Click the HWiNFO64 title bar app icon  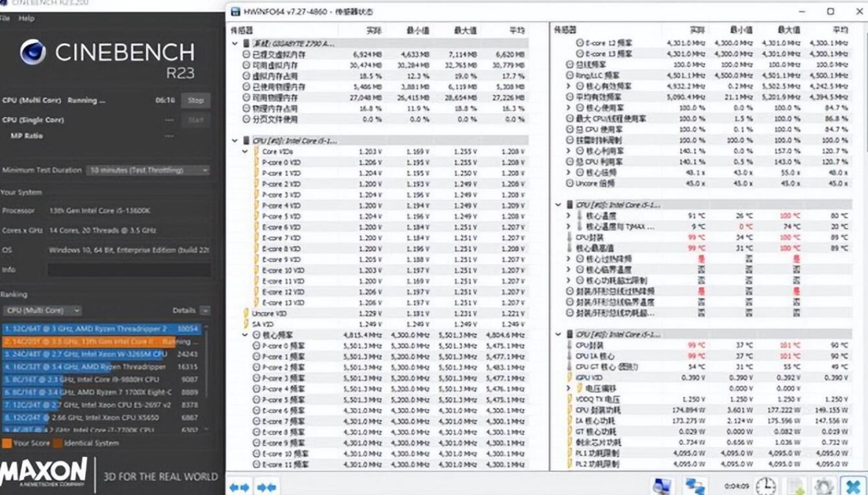pyautogui.click(x=235, y=12)
